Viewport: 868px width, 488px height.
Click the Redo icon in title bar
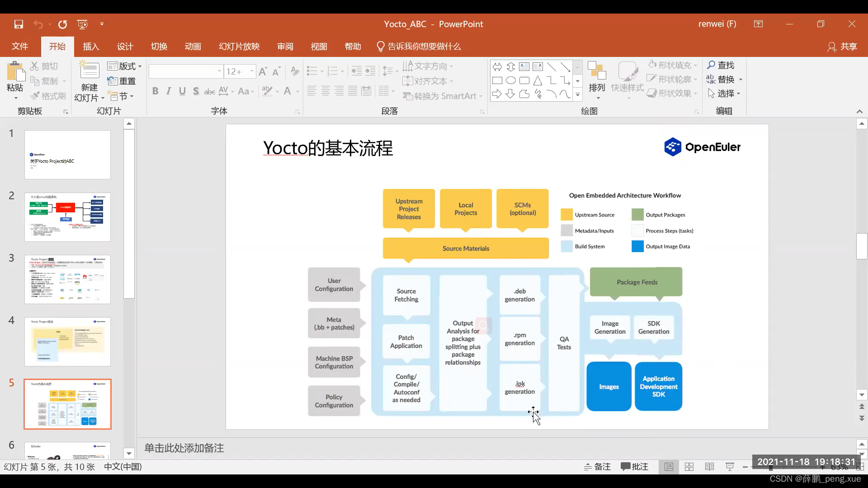click(x=62, y=24)
